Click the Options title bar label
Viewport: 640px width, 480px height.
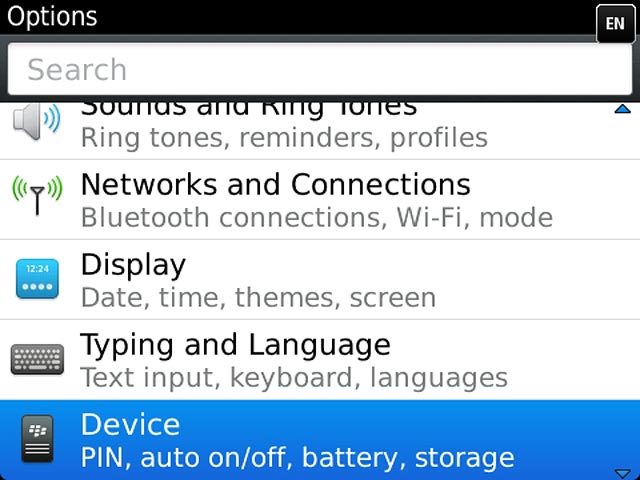52,17
